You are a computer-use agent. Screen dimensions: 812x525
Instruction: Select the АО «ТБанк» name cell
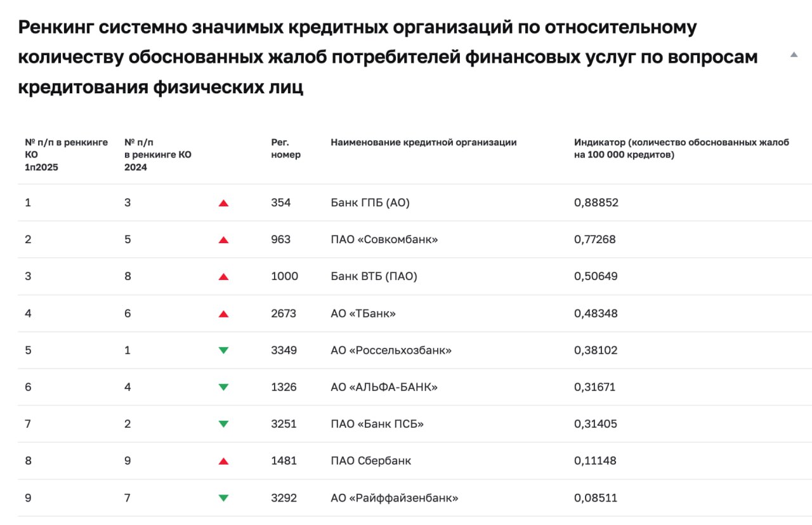pos(363,314)
